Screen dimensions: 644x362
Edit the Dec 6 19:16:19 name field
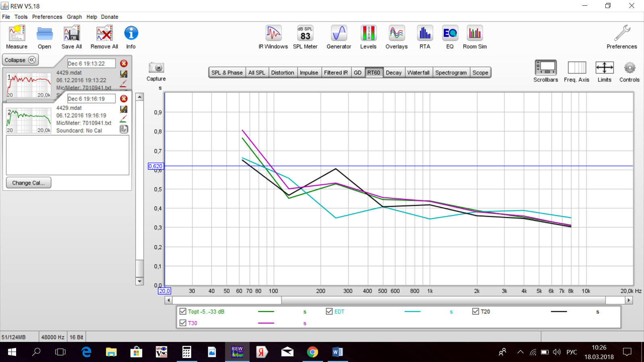pos(91,99)
